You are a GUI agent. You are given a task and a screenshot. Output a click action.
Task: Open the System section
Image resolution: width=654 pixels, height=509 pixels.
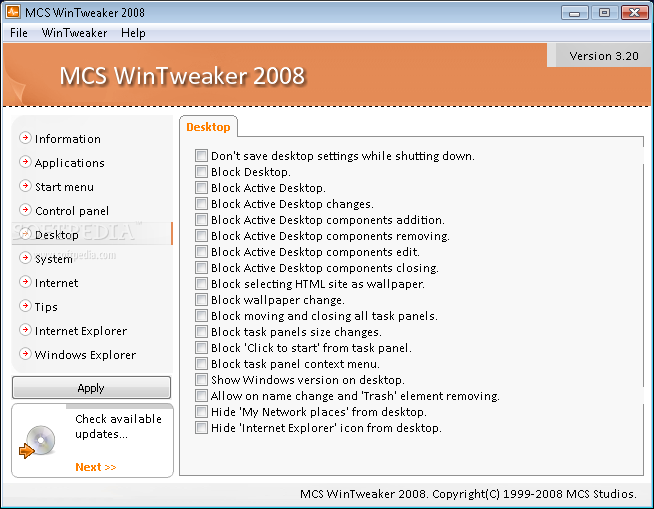54,259
